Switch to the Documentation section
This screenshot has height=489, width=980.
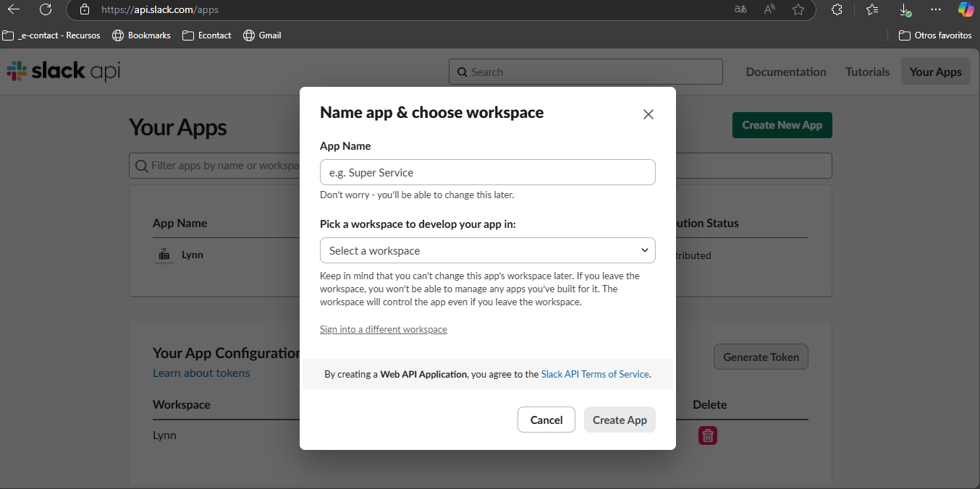(785, 72)
